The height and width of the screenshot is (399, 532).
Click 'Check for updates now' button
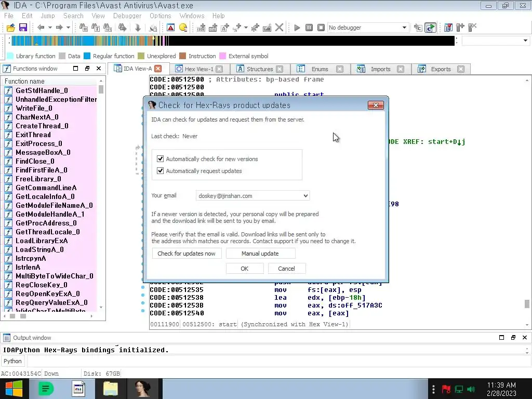tap(187, 254)
